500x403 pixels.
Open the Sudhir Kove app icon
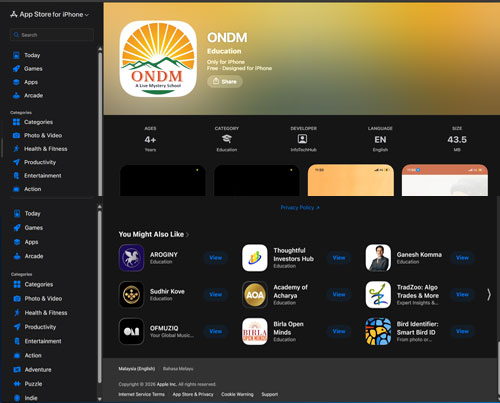[131, 295]
